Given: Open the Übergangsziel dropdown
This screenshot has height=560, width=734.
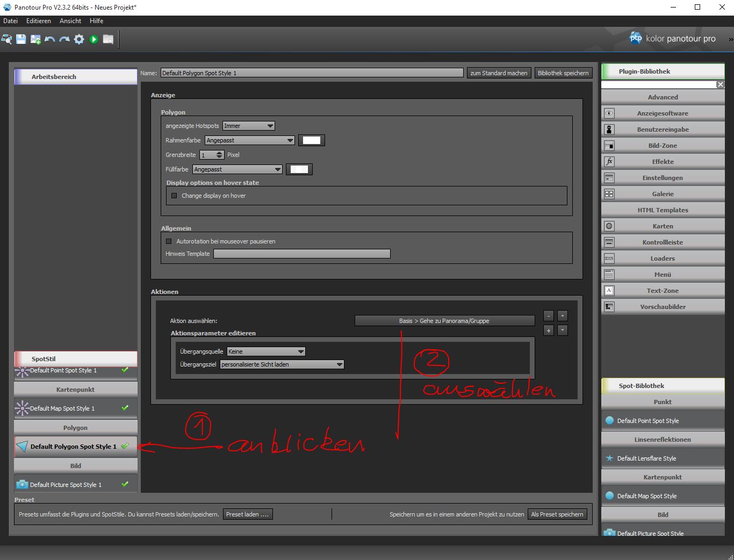Looking at the screenshot, I should pos(282,364).
